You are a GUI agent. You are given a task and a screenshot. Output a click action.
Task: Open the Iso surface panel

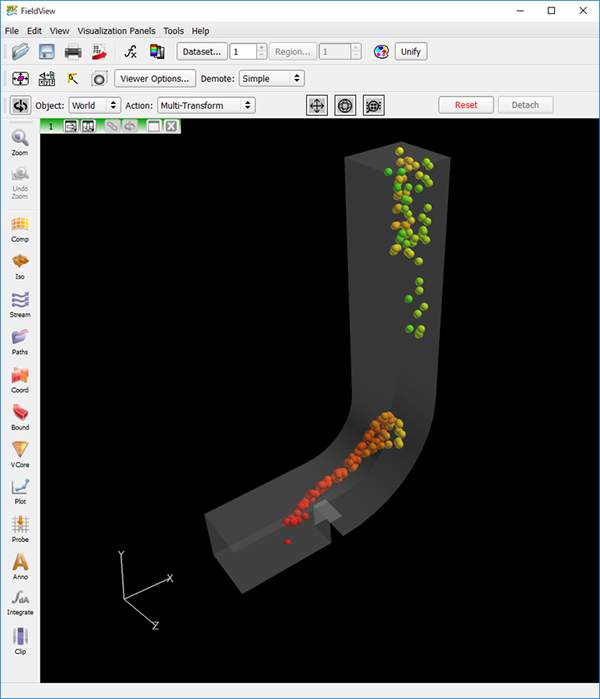coord(20,263)
